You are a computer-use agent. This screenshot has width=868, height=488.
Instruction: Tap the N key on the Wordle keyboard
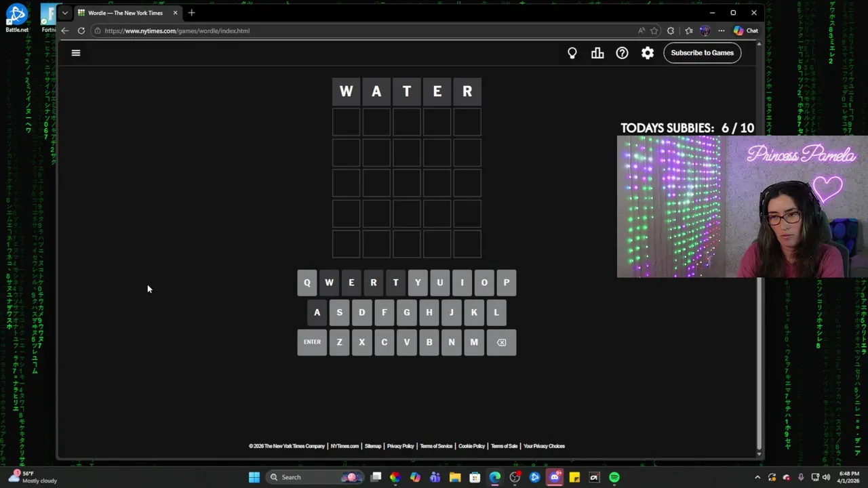point(452,342)
